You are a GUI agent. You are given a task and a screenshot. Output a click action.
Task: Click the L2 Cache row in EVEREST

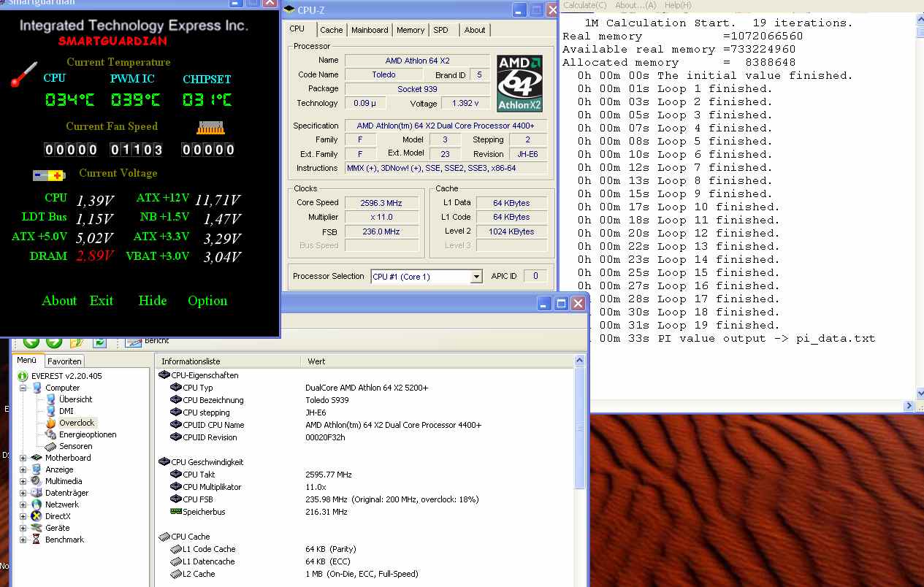click(x=365, y=574)
